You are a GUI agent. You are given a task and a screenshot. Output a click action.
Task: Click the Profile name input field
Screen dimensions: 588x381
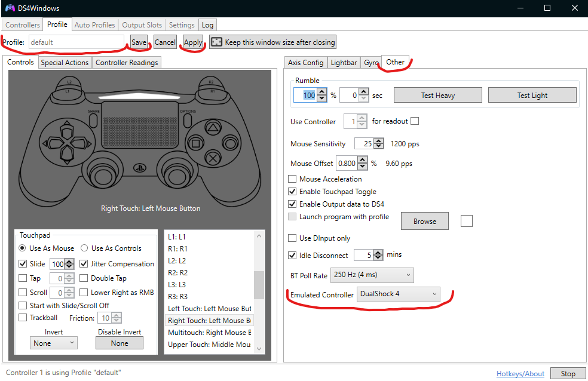coord(76,42)
